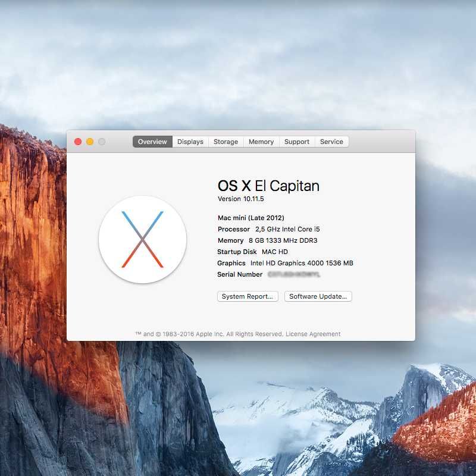Click the Startup Disk label
Screen dimensions: 476x476
pos(237,252)
